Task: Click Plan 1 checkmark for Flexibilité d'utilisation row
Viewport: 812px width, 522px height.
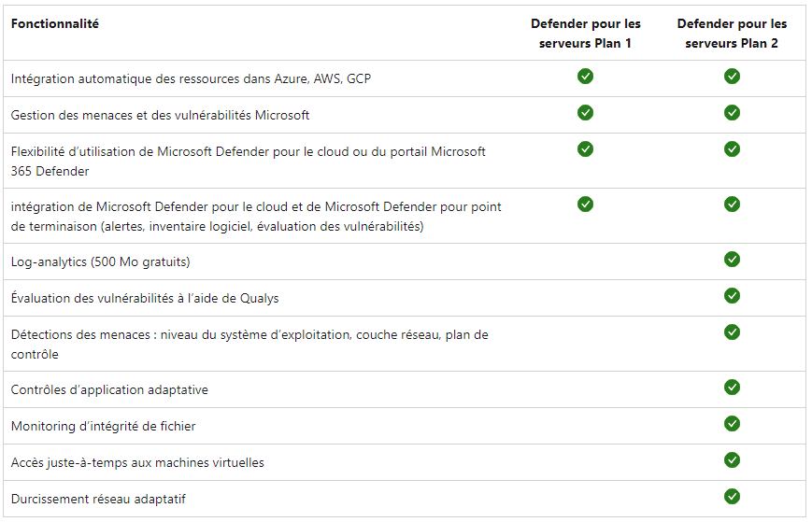Action: (x=585, y=149)
